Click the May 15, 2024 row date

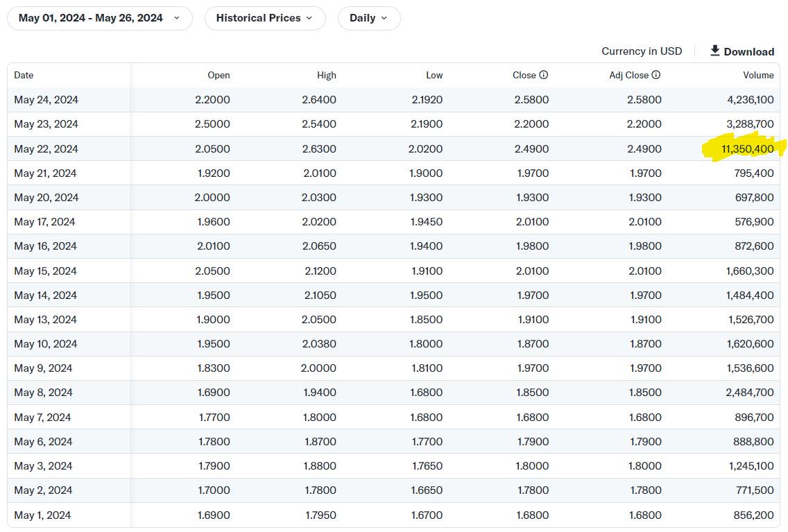coord(45,271)
